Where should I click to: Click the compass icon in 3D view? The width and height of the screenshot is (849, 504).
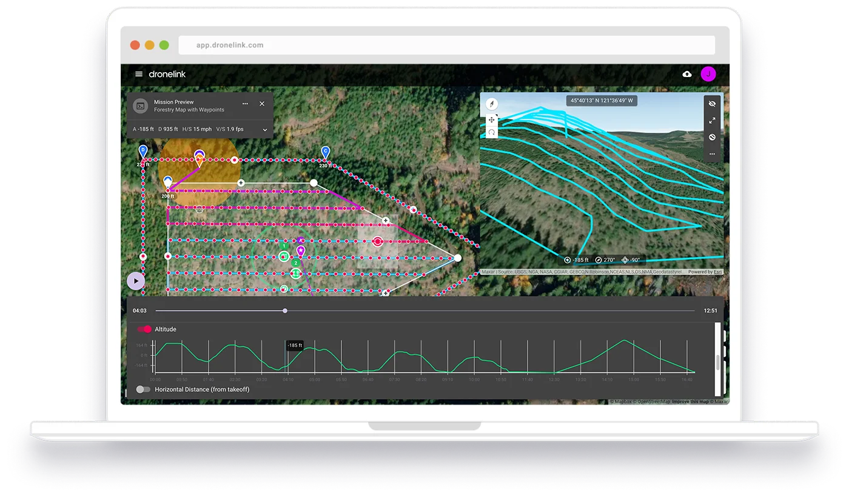coord(492,104)
